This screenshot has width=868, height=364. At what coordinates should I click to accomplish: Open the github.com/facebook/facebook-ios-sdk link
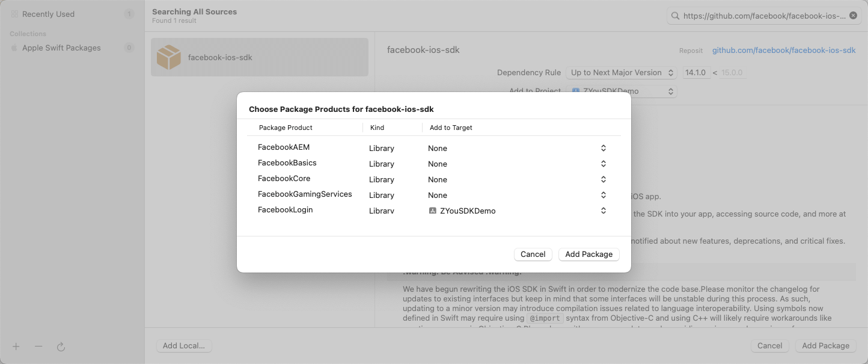point(783,51)
